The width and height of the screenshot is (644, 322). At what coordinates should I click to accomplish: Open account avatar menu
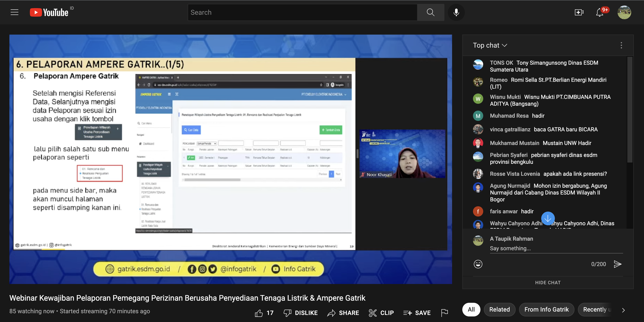click(624, 12)
